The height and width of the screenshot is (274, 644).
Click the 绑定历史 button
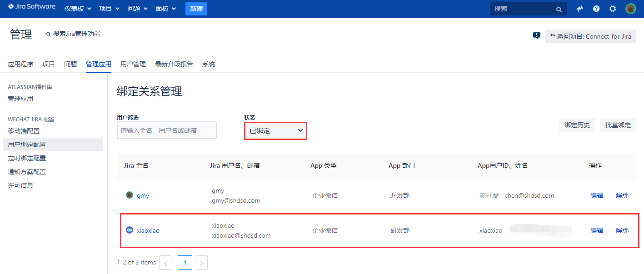tap(577, 125)
